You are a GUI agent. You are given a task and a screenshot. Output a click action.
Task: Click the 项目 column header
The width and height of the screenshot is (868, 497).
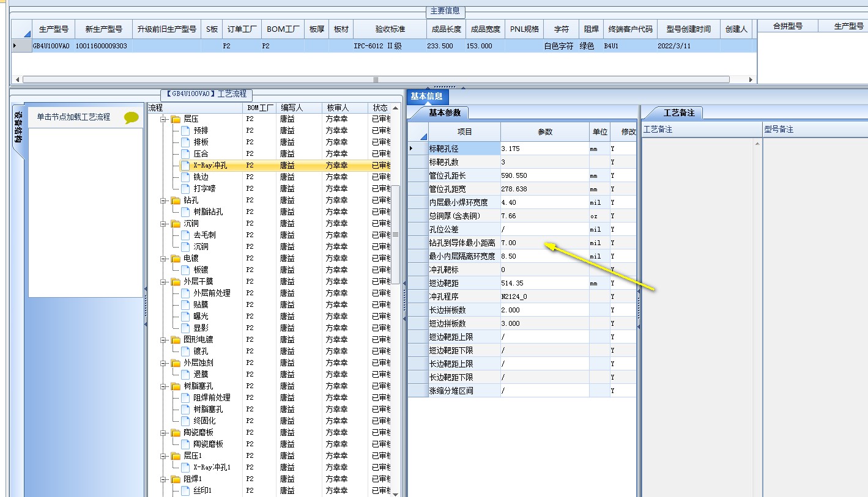point(464,132)
